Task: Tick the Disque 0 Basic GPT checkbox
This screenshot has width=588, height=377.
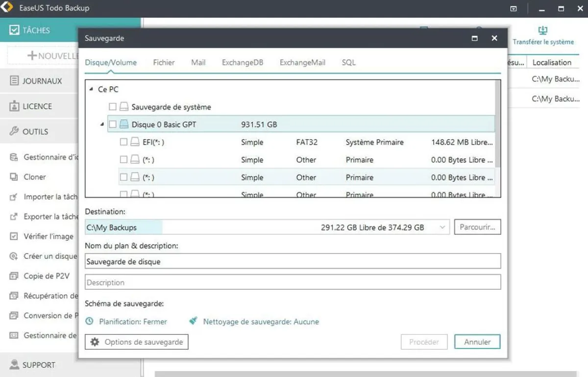Action: pos(113,125)
